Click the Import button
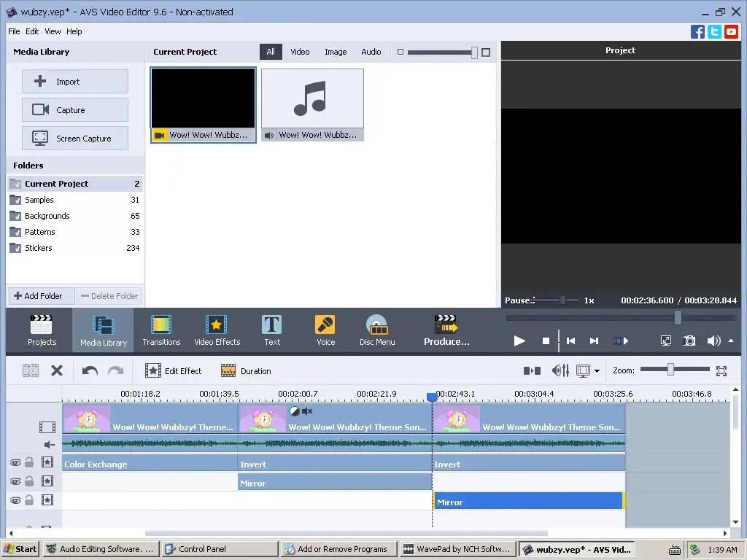Image resolution: width=747 pixels, height=560 pixels. 75,82
